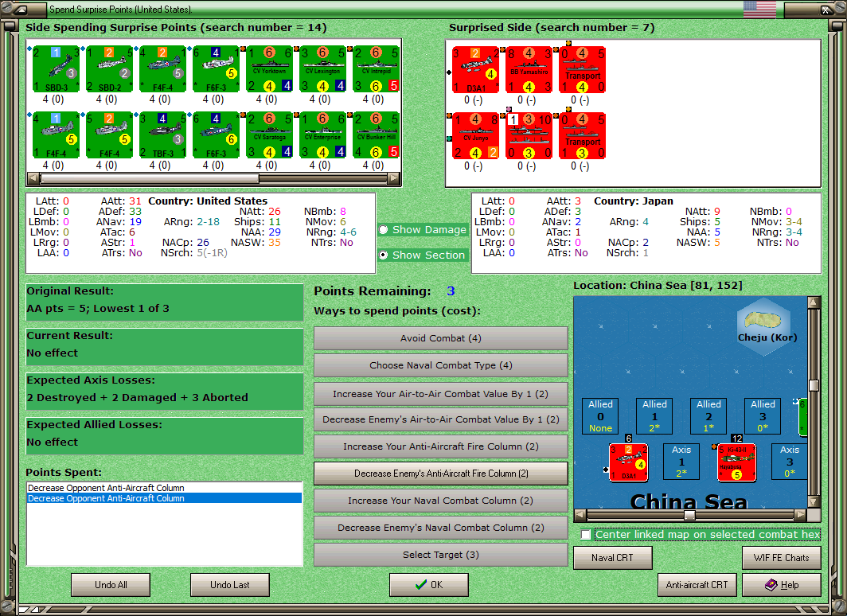The image size is (847, 616).
Task: Spend points on Avoid Combat (4)
Action: [441, 338]
